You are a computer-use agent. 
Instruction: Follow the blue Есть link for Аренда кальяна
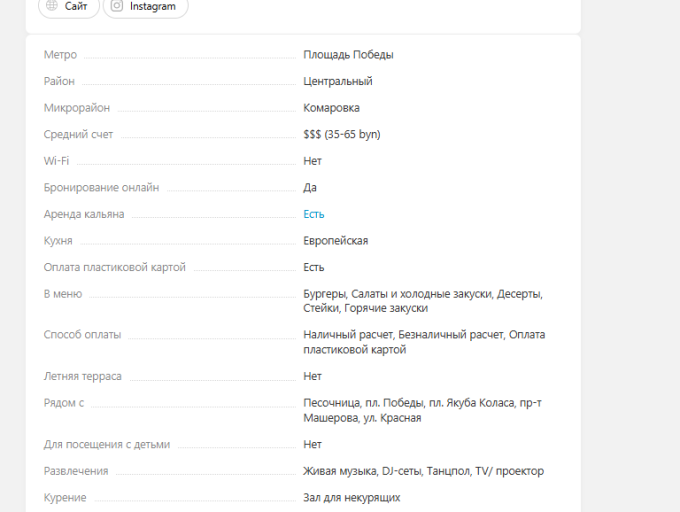(x=314, y=214)
